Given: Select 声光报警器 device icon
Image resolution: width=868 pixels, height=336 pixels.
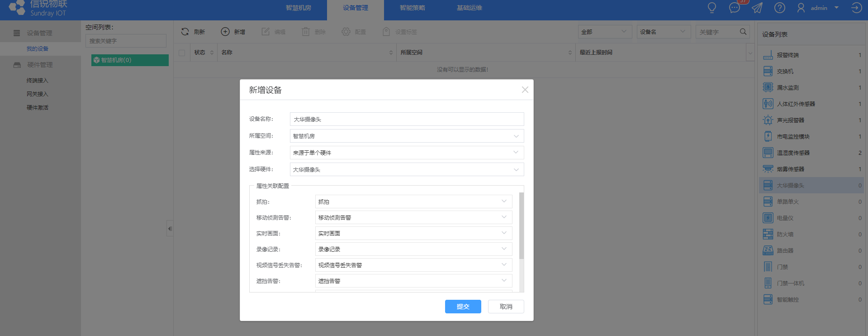Looking at the screenshot, I should tap(768, 120).
